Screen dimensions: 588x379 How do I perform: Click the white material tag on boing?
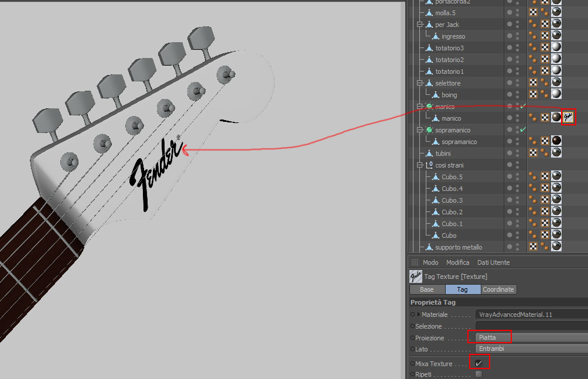click(x=556, y=94)
